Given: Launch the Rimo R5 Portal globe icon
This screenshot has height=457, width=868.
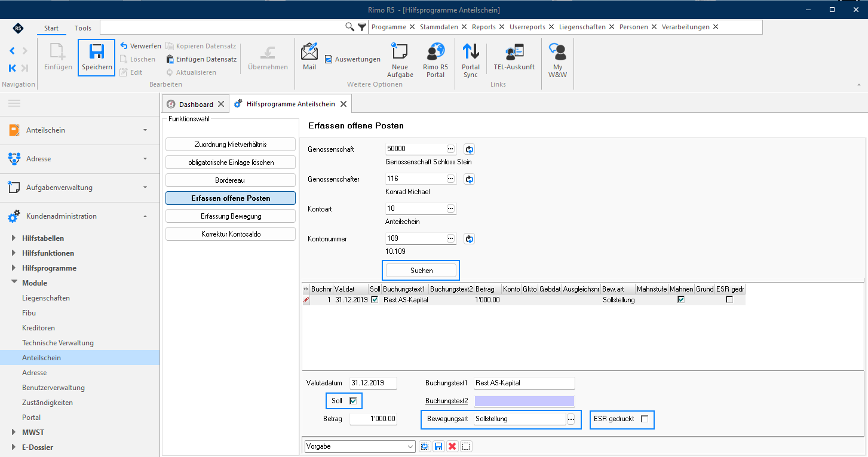Looking at the screenshot, I should pyautogui.click(x=435, y=51).
